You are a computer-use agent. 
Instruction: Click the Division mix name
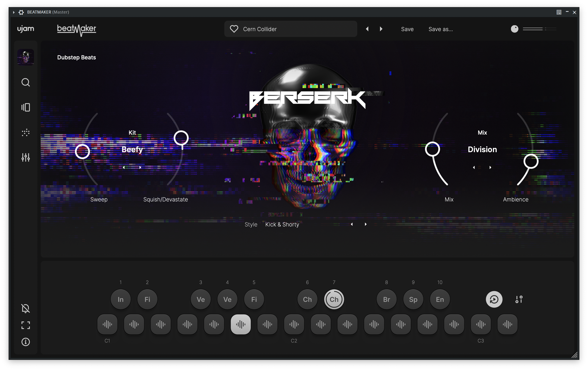[x=482, y=149]
